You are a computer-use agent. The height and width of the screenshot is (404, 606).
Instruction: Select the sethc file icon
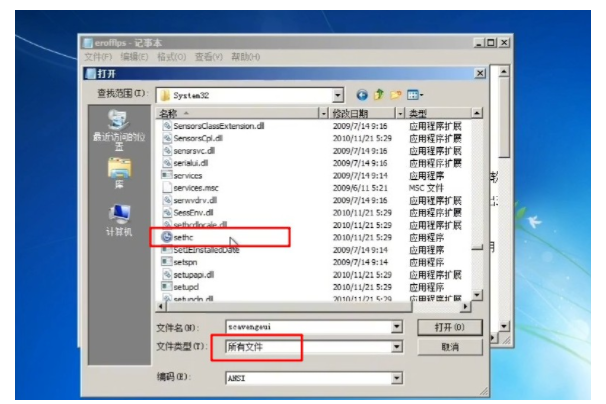pyautogui.click(x=166, y=237)
